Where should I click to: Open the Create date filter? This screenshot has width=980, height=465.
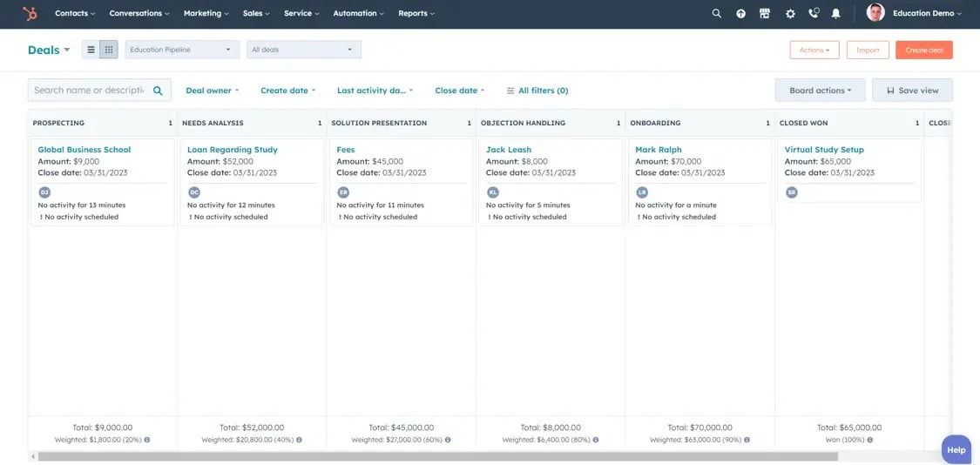pos(288,91)
